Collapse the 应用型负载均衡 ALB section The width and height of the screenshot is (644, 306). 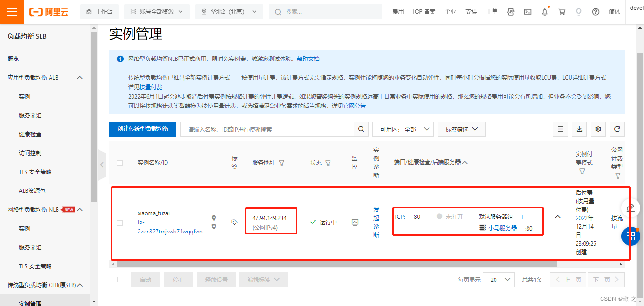[x=80, y=78]
